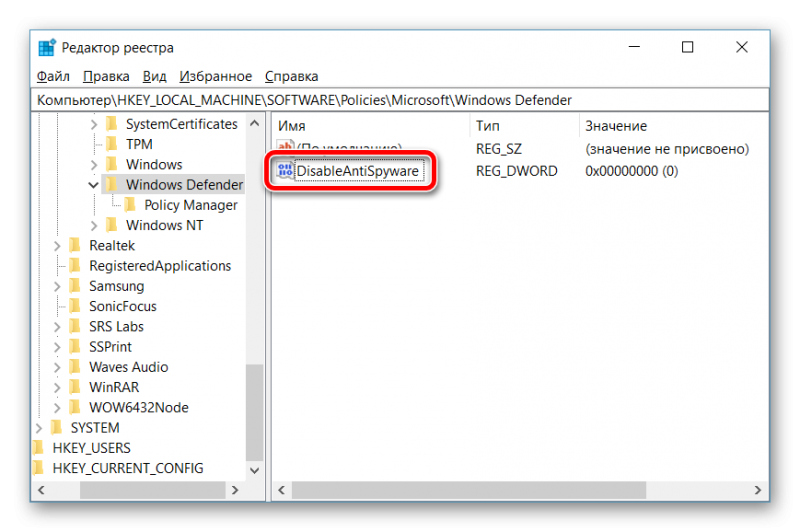Image resolution: width=800 pixels, height=532 pixels.
Task: Click values pane scroll right arrow
Action: click(x=758, y=490)
